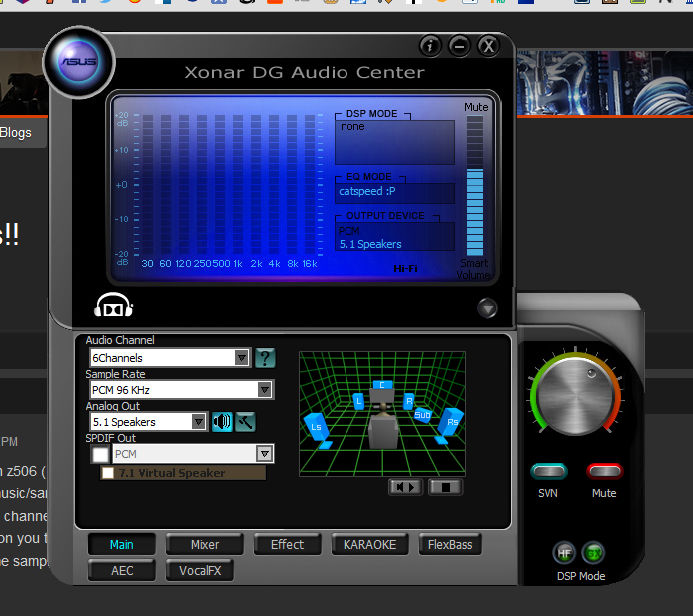Image resolution: width=693 pixels, height=616 pixels.
Task: Click the Rs surround speaker
Action: (x=450, y=425)
